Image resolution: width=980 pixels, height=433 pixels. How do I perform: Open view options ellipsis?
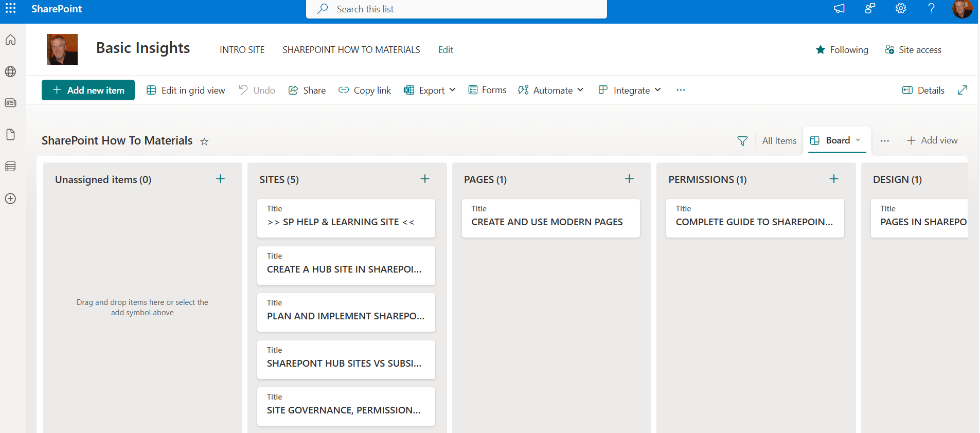(x=884, y=141)
